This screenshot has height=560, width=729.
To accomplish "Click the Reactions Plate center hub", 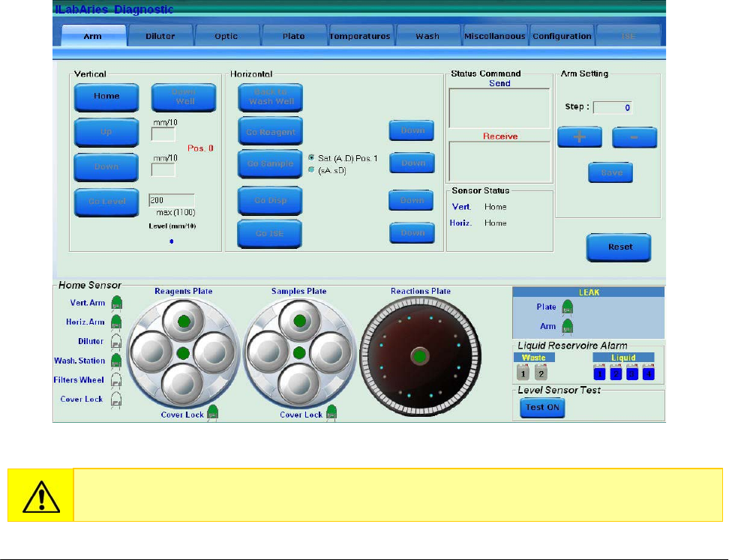I will pos(419,355).
